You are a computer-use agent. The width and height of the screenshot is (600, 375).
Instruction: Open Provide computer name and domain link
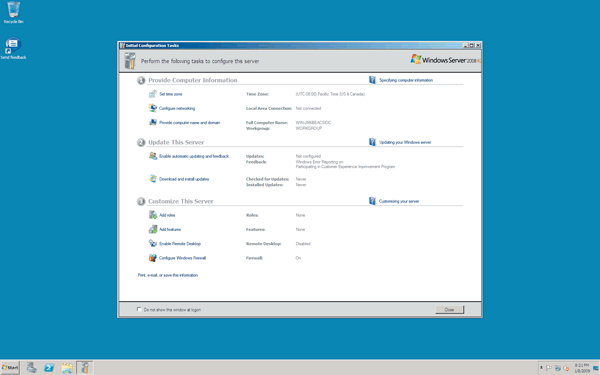coord(189,123)
